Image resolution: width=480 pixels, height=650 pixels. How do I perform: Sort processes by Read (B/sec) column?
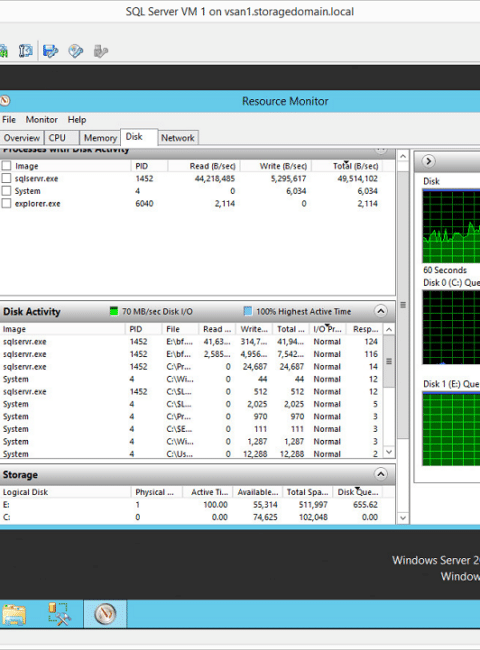tap(204, 166)
